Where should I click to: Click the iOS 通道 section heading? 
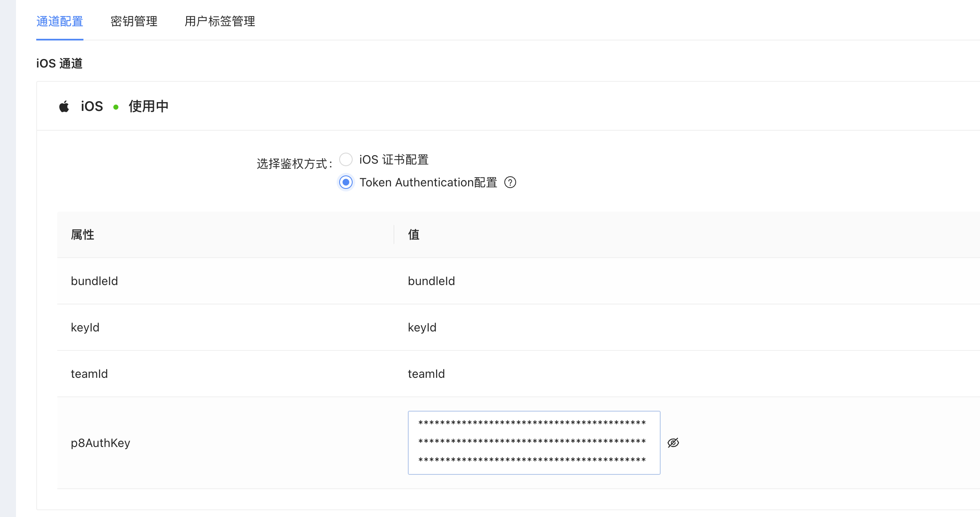click(59, 63)
